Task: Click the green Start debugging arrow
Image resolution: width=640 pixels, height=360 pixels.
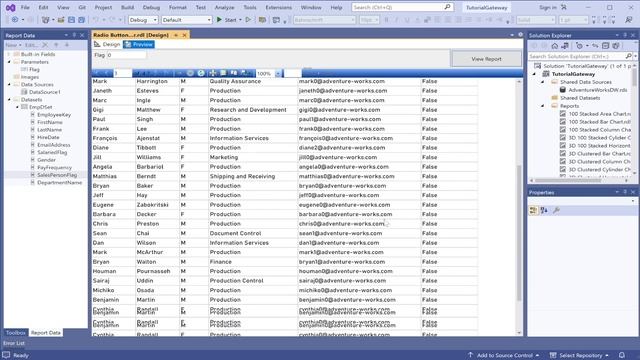Action: click(x=219, y=20)
